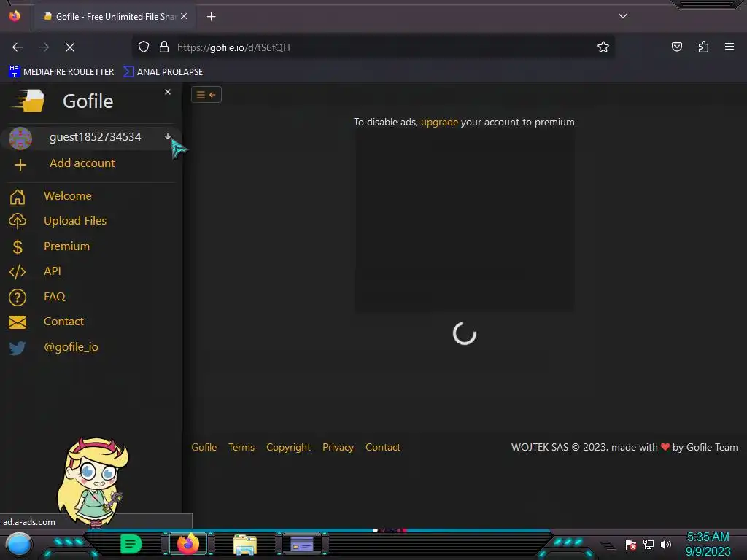Open a new tab with the plus button
747x560 pixels.
pos(211,17)
